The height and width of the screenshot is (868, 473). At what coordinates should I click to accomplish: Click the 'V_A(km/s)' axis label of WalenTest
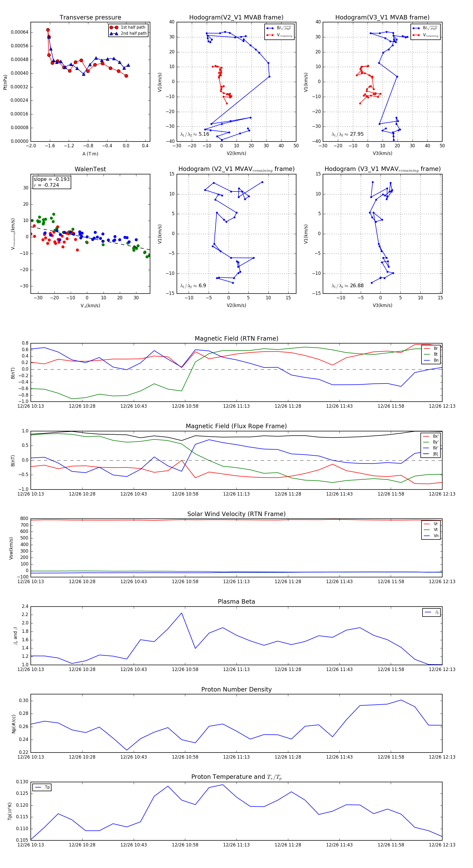coord(90,306)
